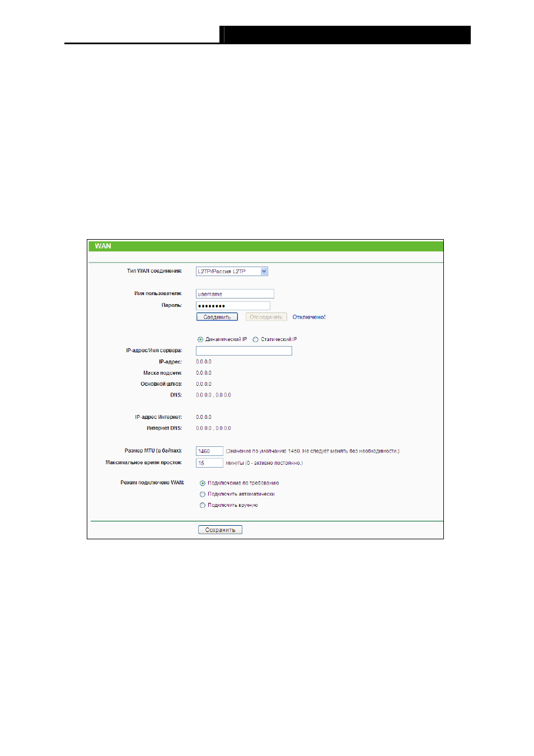Click the Сохранить button

tap(220, 530)
